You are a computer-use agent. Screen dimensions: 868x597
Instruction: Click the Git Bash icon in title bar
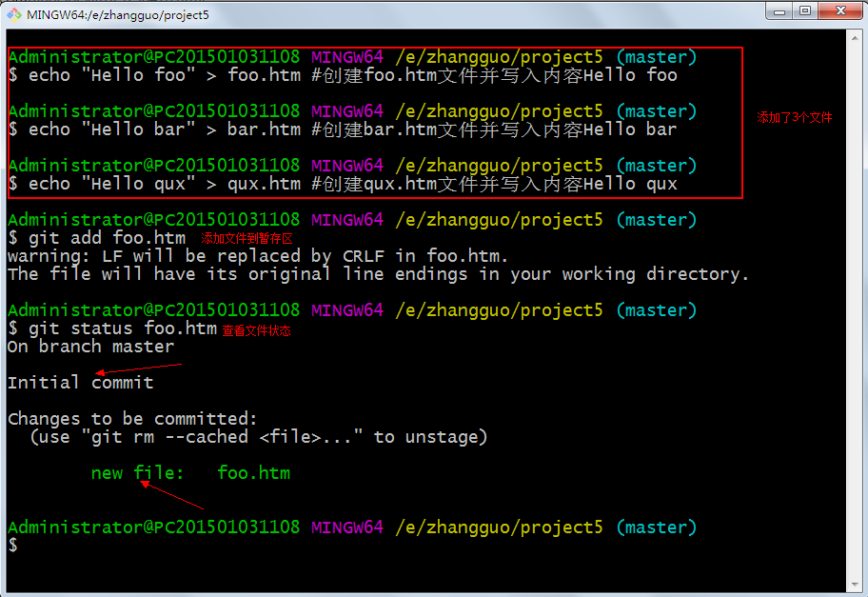point(14,14)
